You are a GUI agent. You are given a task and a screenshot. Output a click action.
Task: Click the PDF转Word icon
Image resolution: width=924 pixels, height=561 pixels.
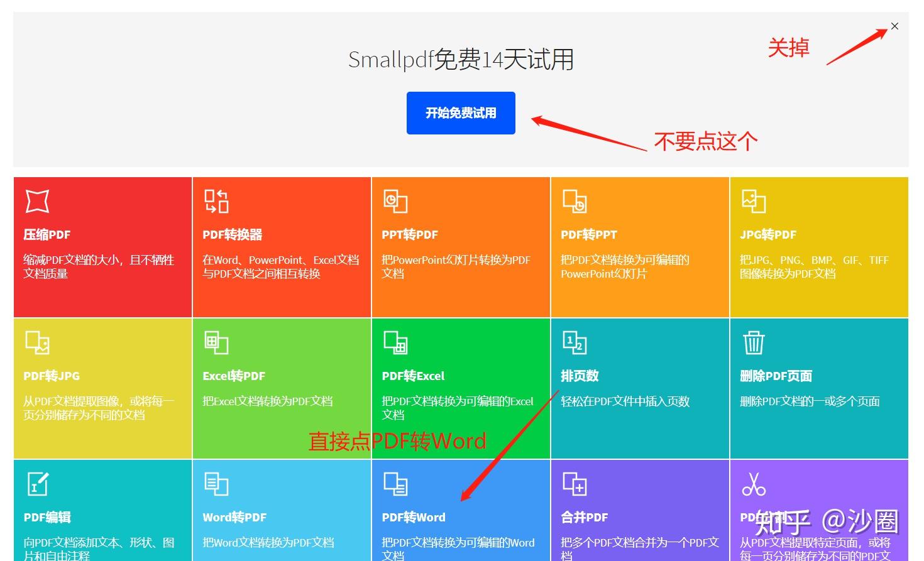[395, 484]
